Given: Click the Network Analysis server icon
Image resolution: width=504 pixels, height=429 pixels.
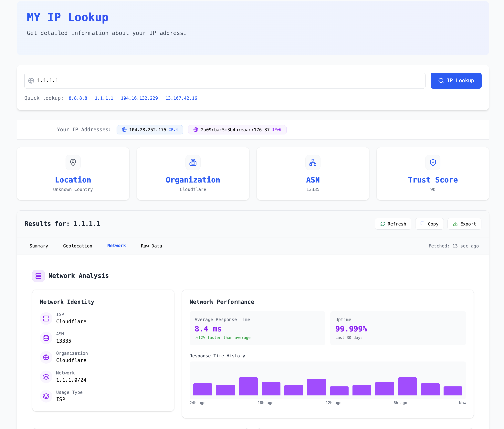Looking at the screenshot, I should click(38, 276).
